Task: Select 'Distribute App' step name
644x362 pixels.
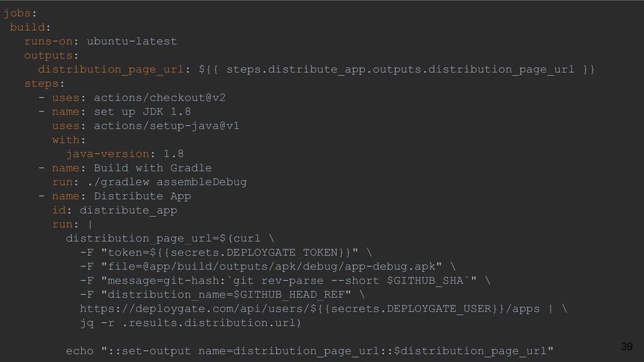Action: 142,196
